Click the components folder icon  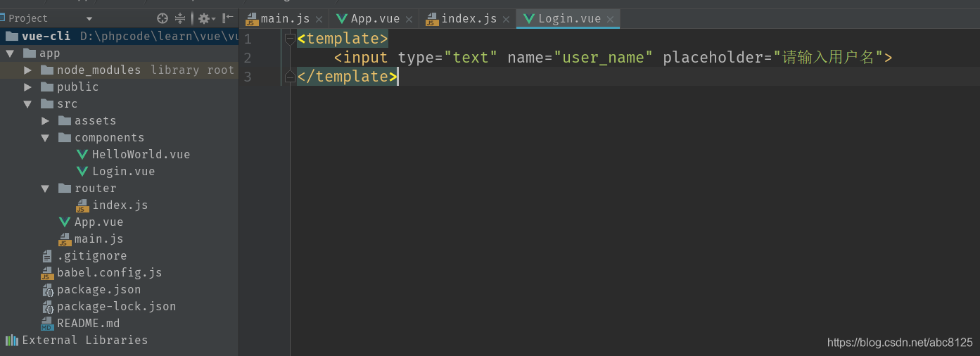(x=64, y=137)
